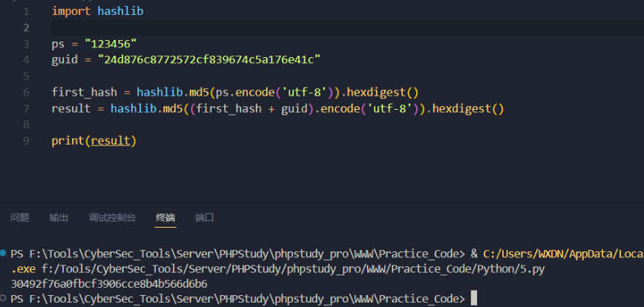Click the guid string value on line 4

[x=208, y=59]
